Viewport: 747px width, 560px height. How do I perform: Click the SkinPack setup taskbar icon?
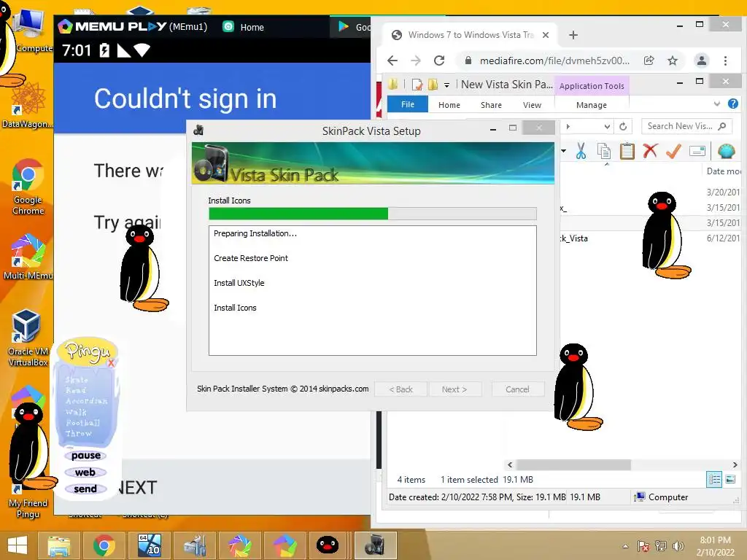click(376, 545)
